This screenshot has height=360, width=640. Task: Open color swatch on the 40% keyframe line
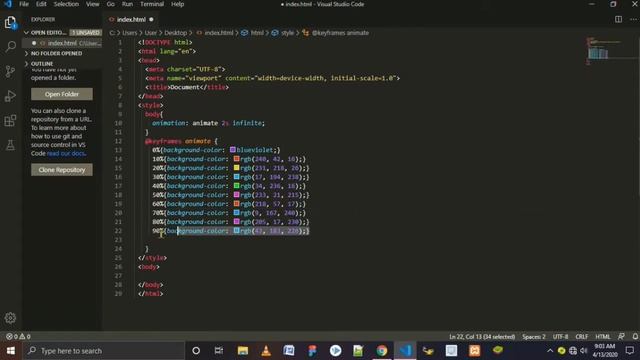[x=236, y=186]
